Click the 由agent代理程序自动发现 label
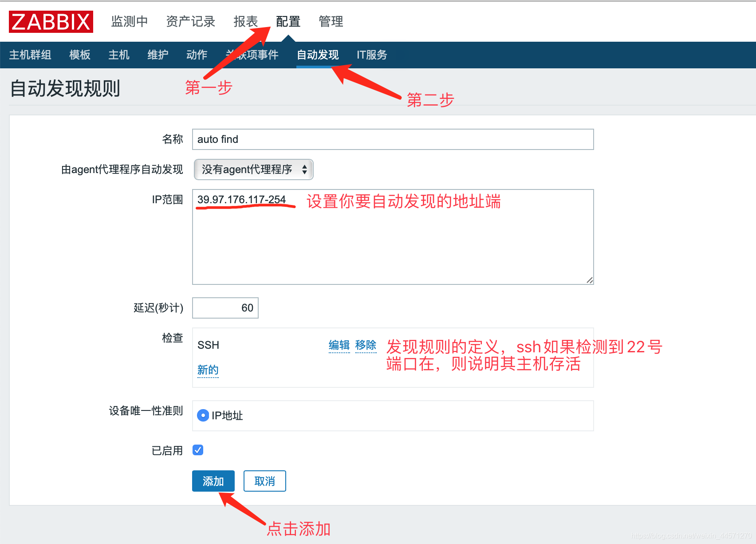This screenshot has width=756, height=544. pyautogui.click(x=122, y=170)
